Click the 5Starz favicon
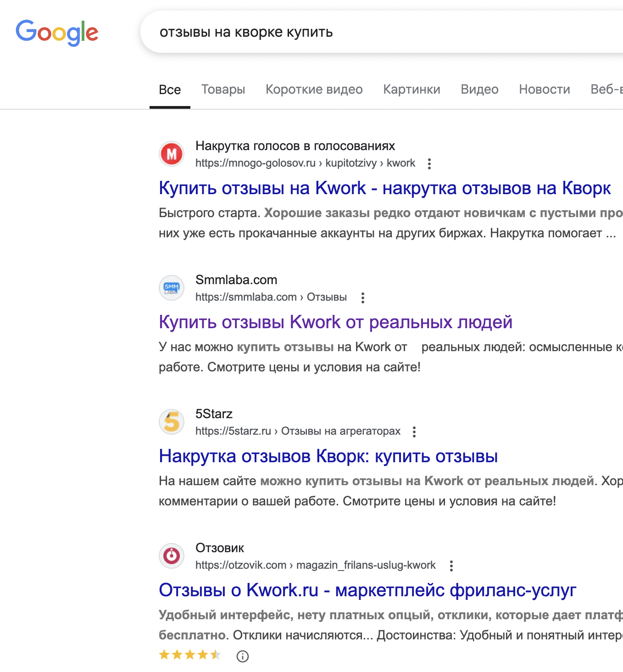Viewport: 623px width, 672px height. (172, 422)
